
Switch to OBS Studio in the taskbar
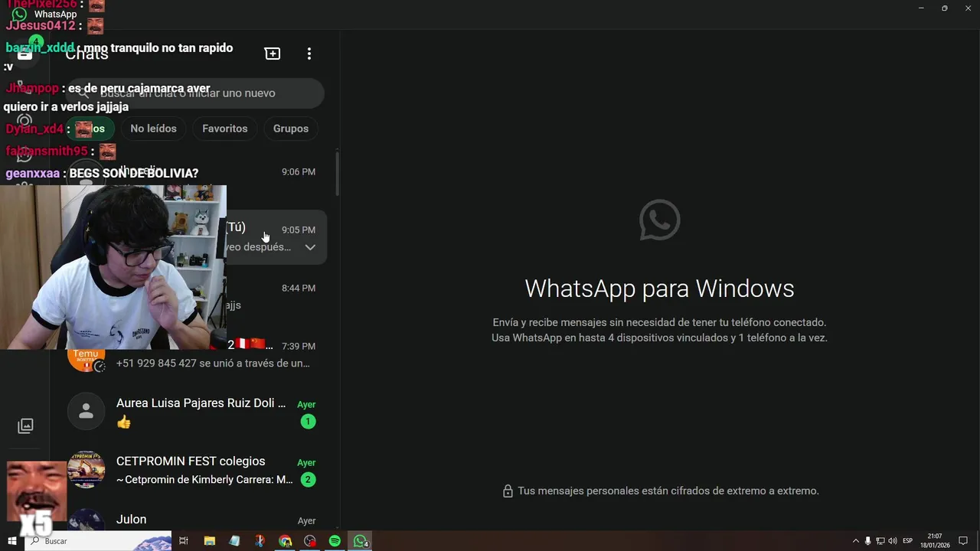tap(310, 541)
